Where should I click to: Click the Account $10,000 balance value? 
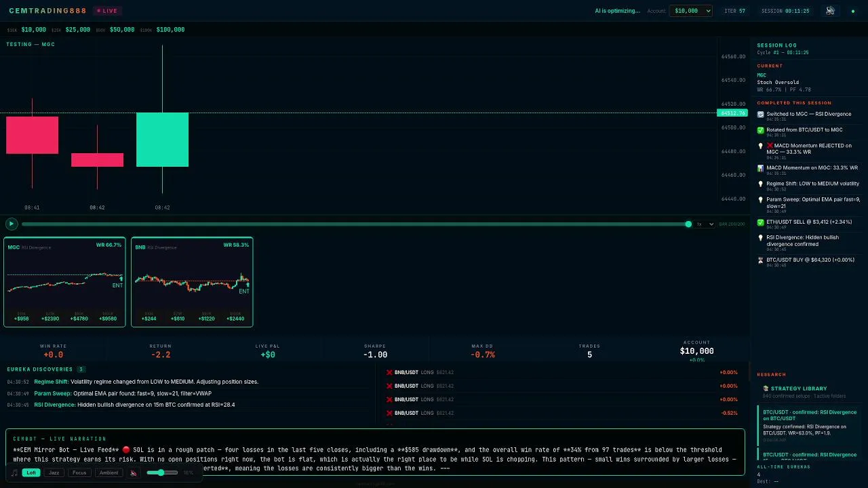click(696, 351)
